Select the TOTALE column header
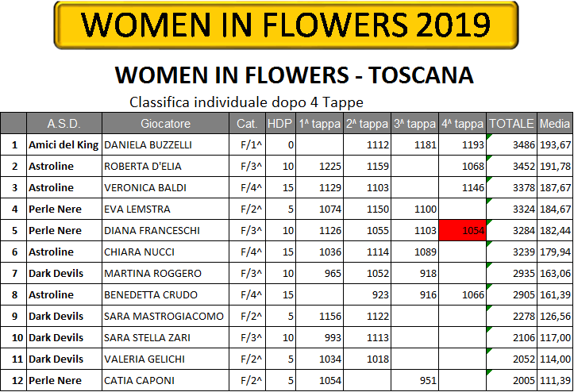This screenshot has height=392, width=574. click(511, 123)
